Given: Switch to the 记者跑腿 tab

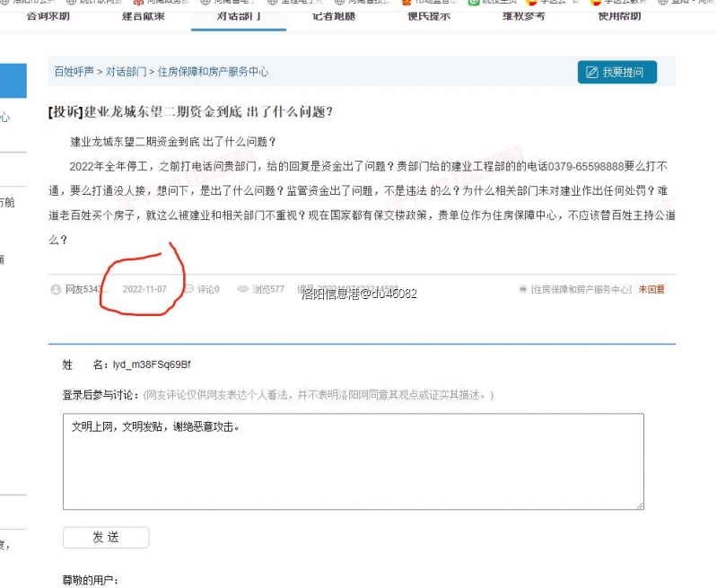Looking at the screenshot, I should 334,16.
